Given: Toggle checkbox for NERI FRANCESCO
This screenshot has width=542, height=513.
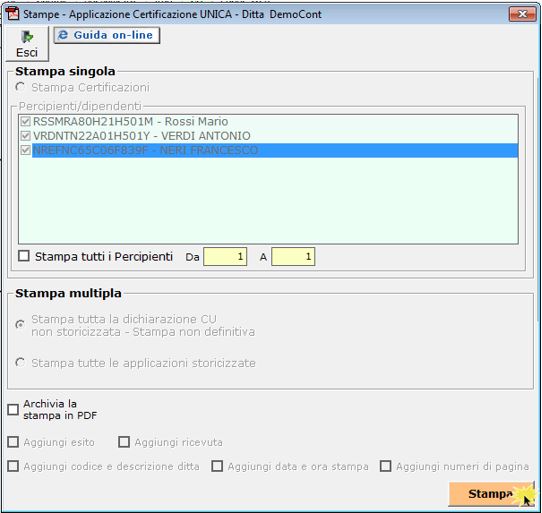Looking at the screenshot, I should [x=26, y=150].
